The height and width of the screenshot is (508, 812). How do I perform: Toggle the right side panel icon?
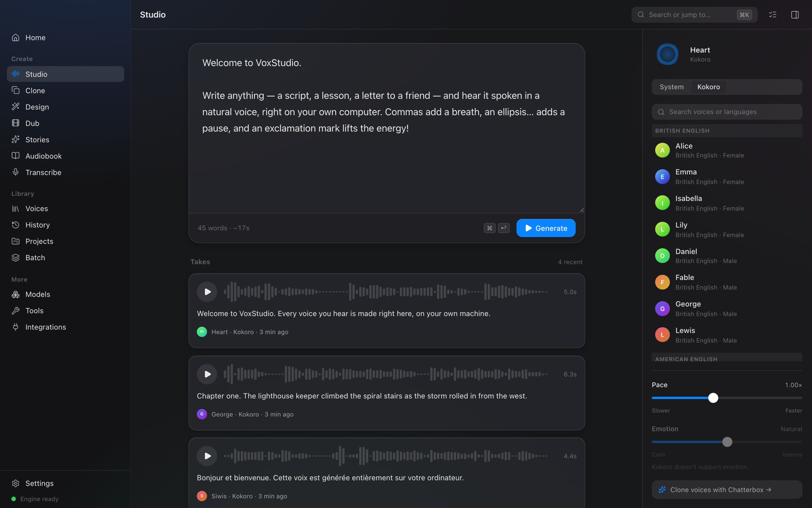click(795, 15)
